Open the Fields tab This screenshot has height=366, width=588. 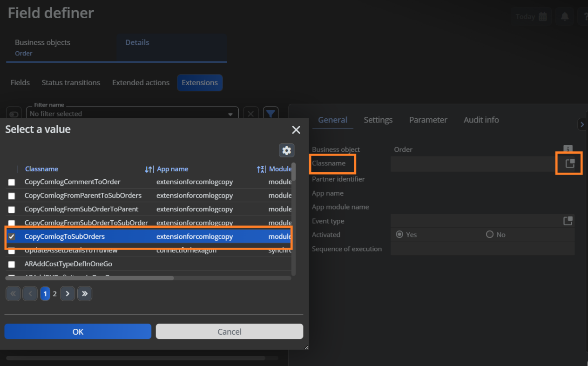20,82
